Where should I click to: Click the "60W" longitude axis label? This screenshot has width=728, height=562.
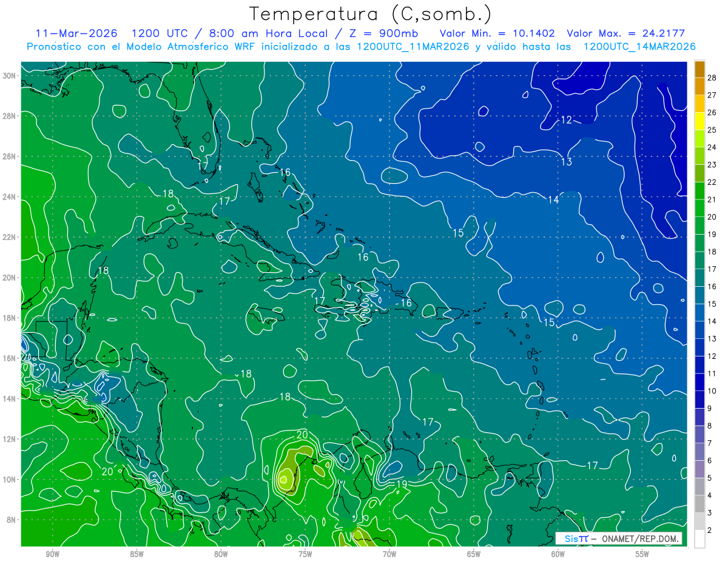[x=558, y=554]
